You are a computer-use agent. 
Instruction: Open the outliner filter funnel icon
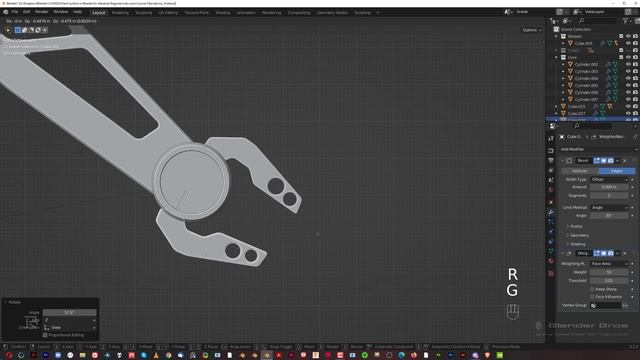[625, 20]
